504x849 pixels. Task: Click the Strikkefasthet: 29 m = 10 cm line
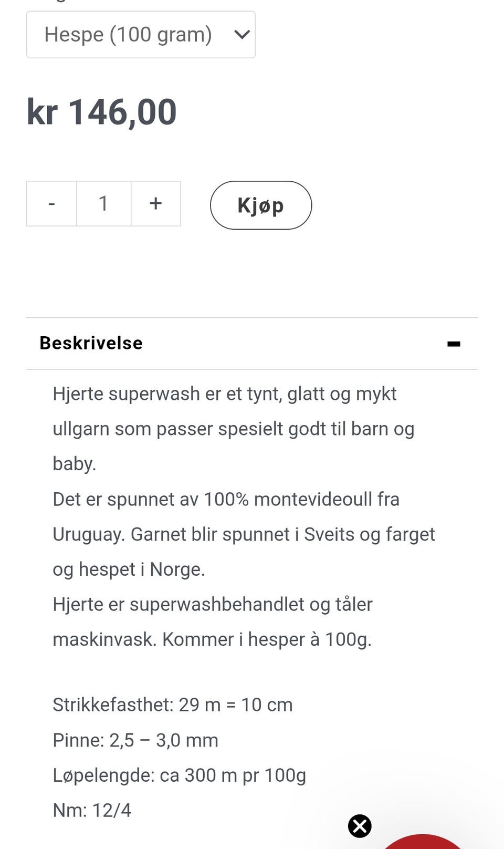point(172,705)
